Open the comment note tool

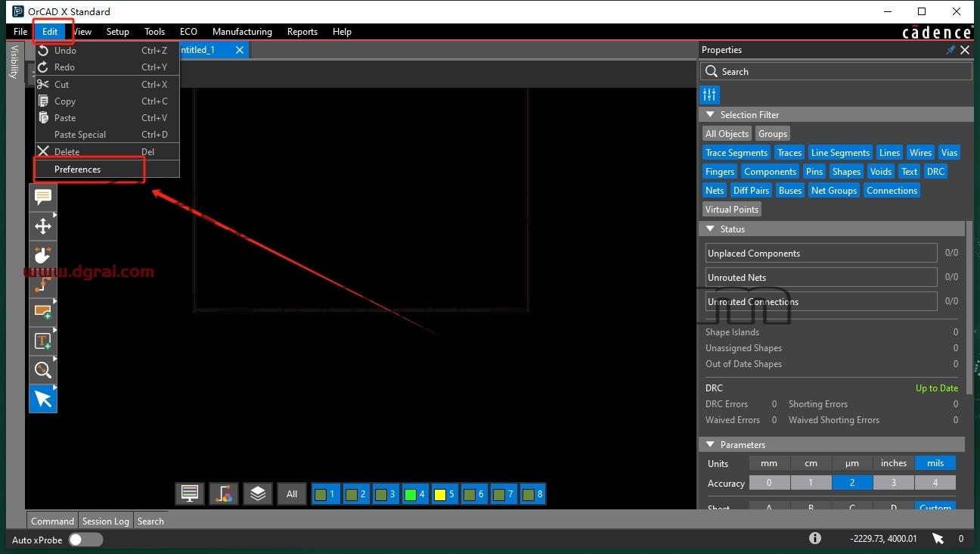coord(43,197)
